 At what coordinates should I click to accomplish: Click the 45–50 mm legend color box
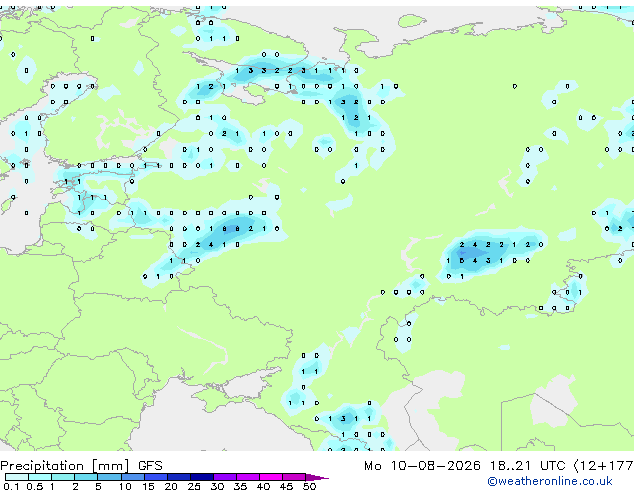(294, 477)
